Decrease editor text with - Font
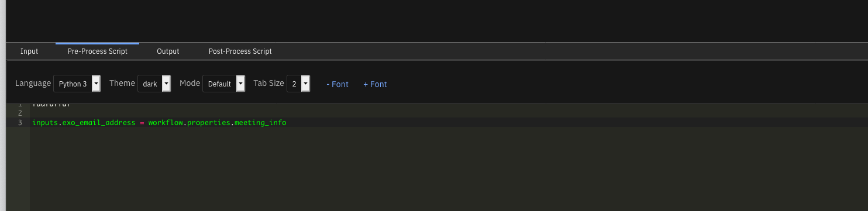Image resolution: width=868 pixels, height=211 pixels. point(337,84)
